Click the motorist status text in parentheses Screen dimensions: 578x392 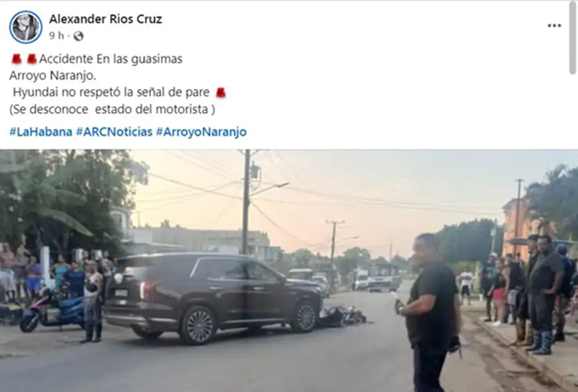[112, 109]
